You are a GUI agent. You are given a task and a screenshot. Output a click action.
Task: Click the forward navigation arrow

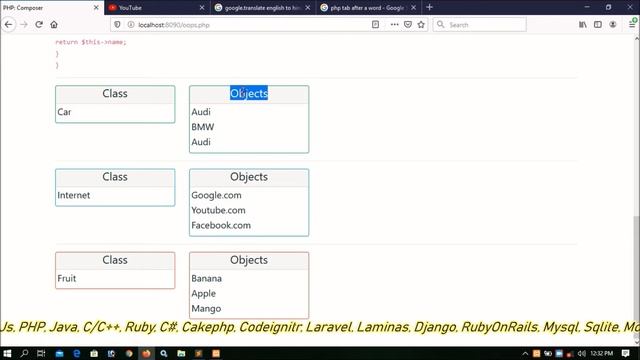(x=24, y=24)
